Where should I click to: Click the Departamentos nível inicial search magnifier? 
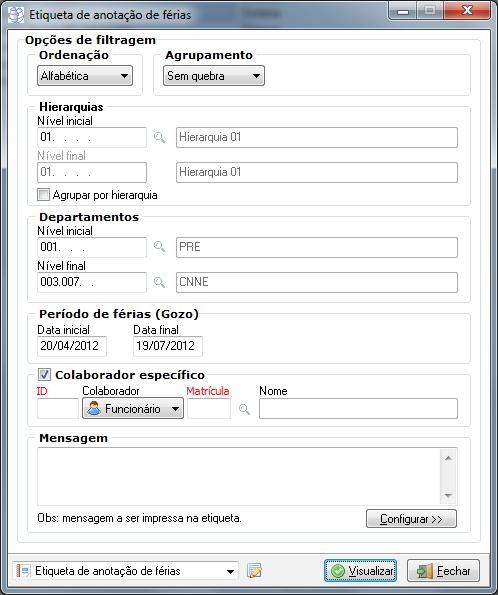[159, 247]
